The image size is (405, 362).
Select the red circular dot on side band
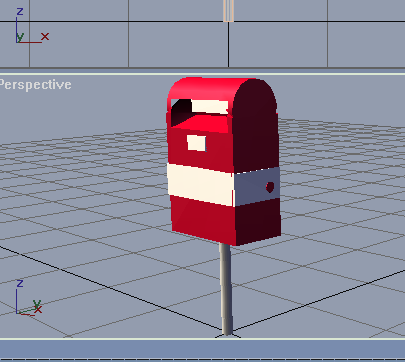coord(270,187)
